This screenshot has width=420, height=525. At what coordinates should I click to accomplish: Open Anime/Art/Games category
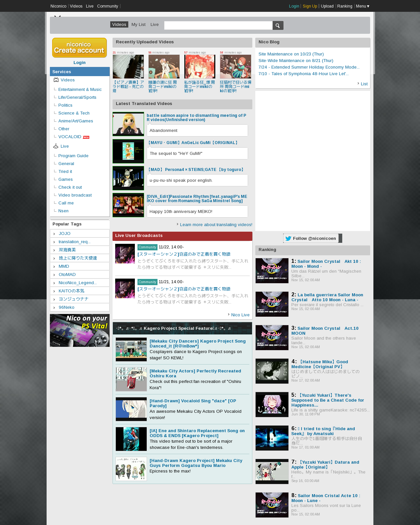click(76, 121)
